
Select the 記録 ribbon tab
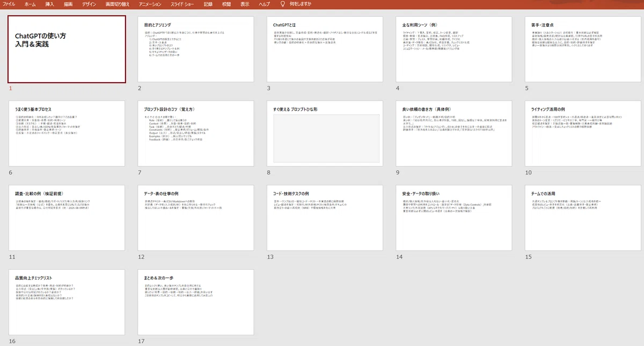point(208,4)
